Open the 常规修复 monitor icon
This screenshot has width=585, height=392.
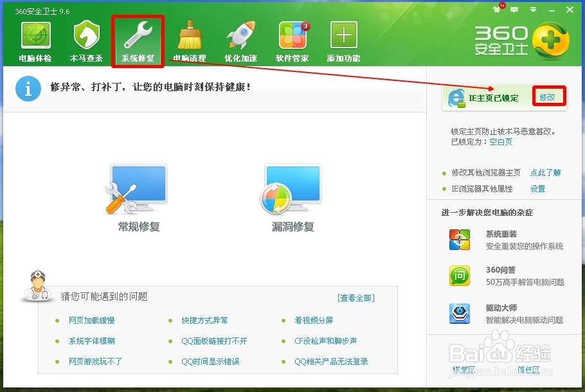click(x=137, y=189)
